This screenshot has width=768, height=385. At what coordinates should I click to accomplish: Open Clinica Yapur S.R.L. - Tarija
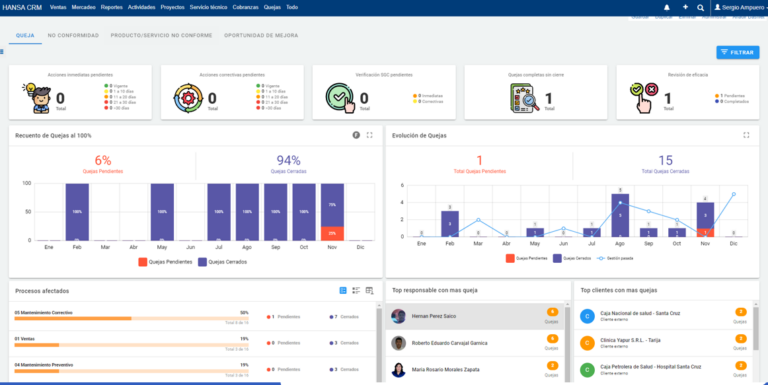[x=631, y=340]
